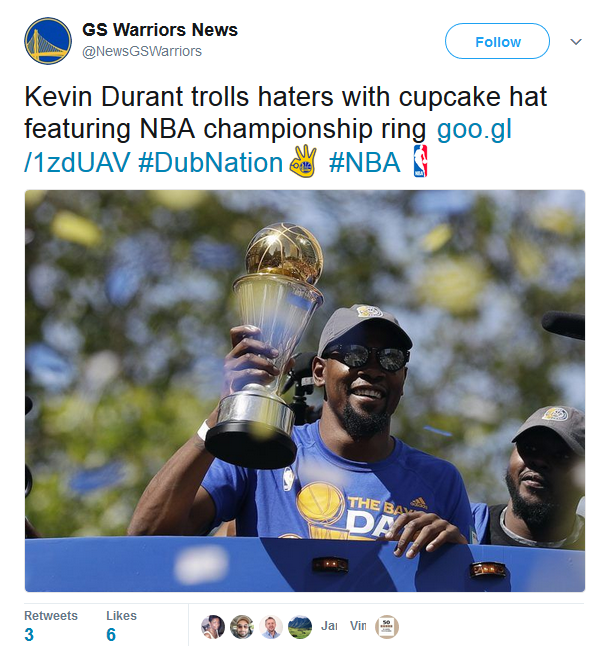The width and height of the screenshot is (593, 646).
Task: Open the GS Warriors News account name
Action: pos(160,30)
